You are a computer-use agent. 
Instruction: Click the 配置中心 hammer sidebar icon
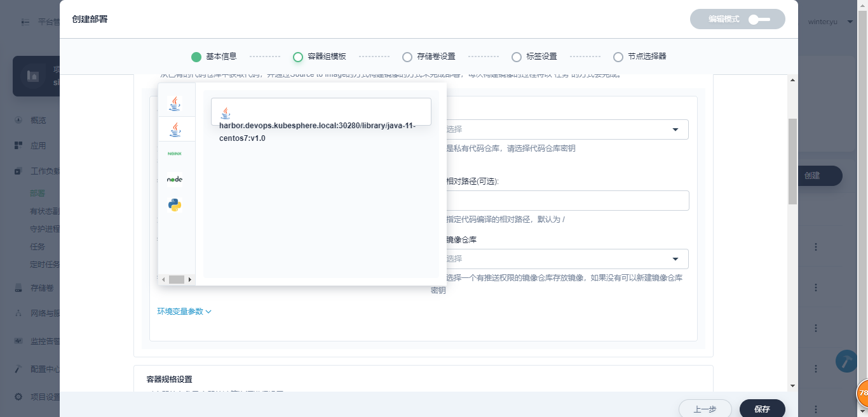coord(18,369)
